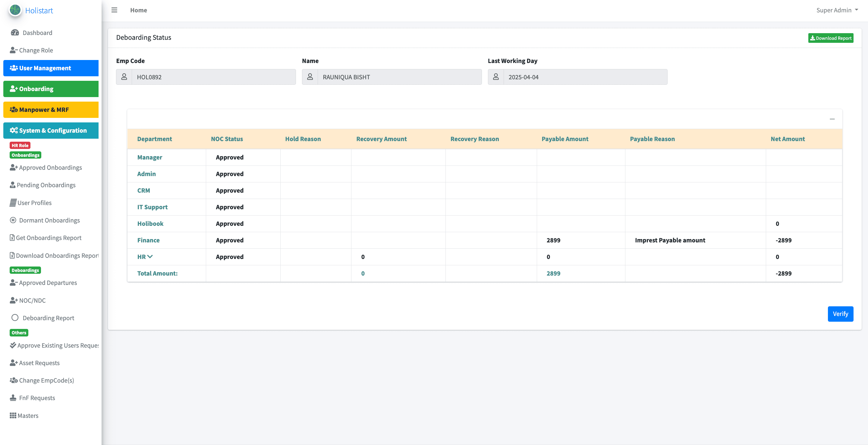
Task: Open the Home menu item
Action: tap(138, 10)
